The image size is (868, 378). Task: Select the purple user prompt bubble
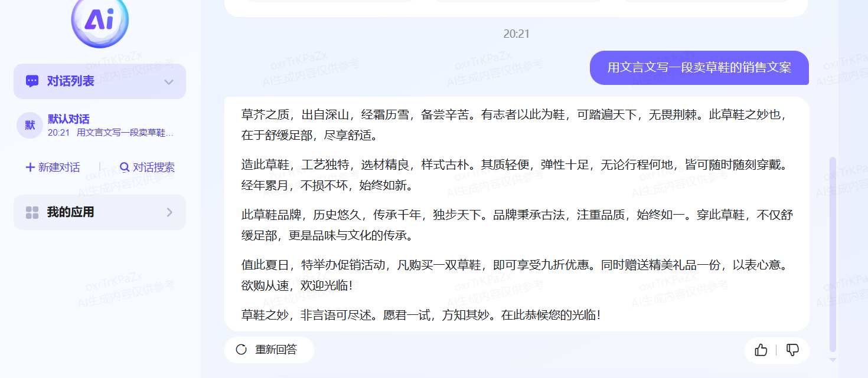[x=699, y=68]
